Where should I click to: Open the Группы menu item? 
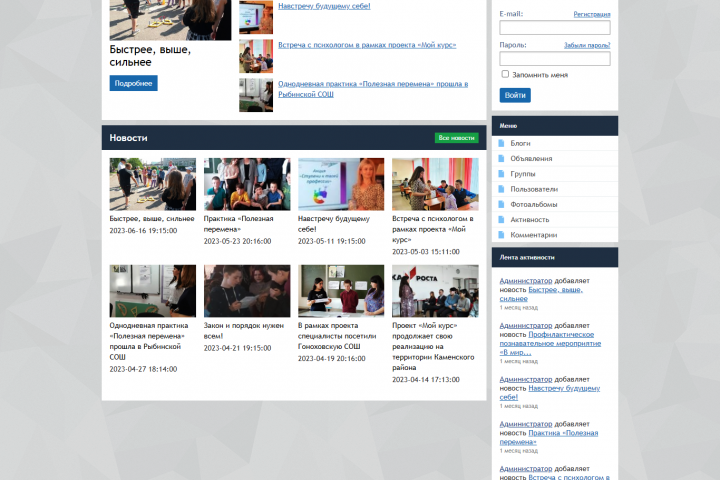click(x=555, y=174)
